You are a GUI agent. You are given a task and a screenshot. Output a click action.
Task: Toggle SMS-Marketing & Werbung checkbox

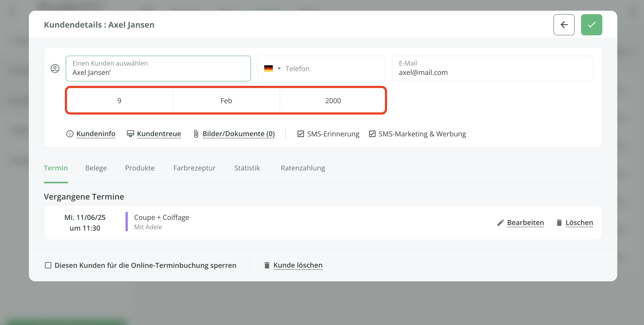372,134
